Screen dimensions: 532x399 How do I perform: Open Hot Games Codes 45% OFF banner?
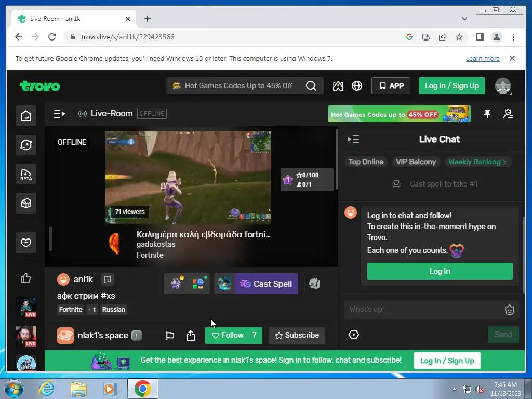click(x=400, y=114)
